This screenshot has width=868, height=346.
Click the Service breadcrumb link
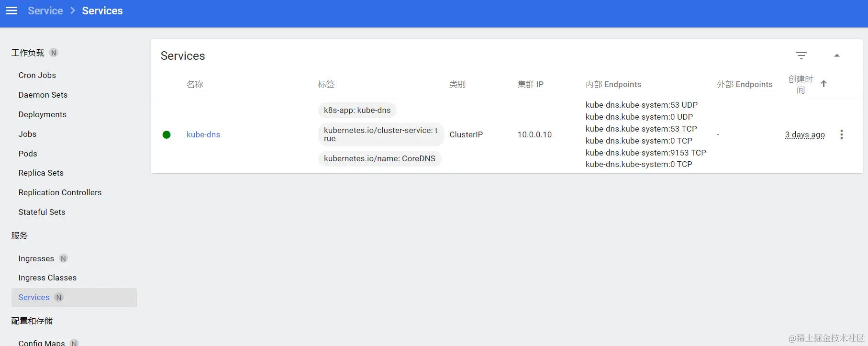coord(45,11)
